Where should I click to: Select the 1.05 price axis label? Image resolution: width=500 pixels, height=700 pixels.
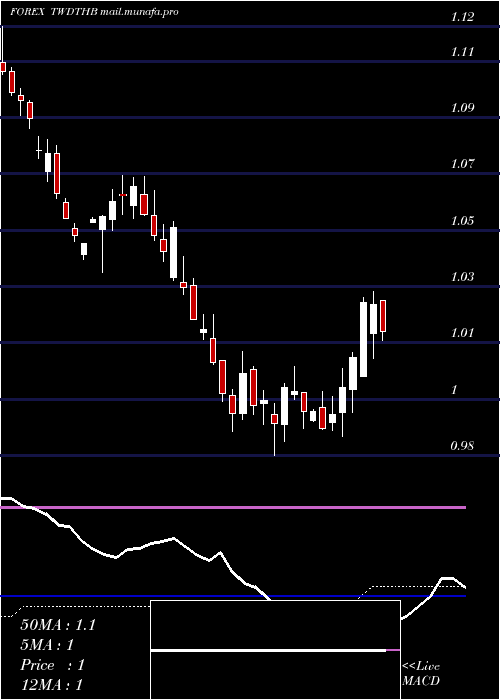462,221
